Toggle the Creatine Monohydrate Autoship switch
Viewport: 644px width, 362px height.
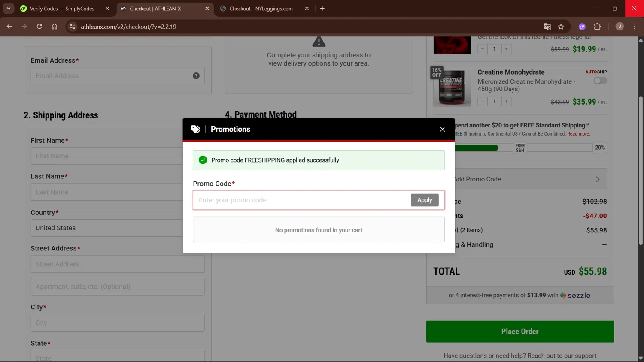(600, 81)
